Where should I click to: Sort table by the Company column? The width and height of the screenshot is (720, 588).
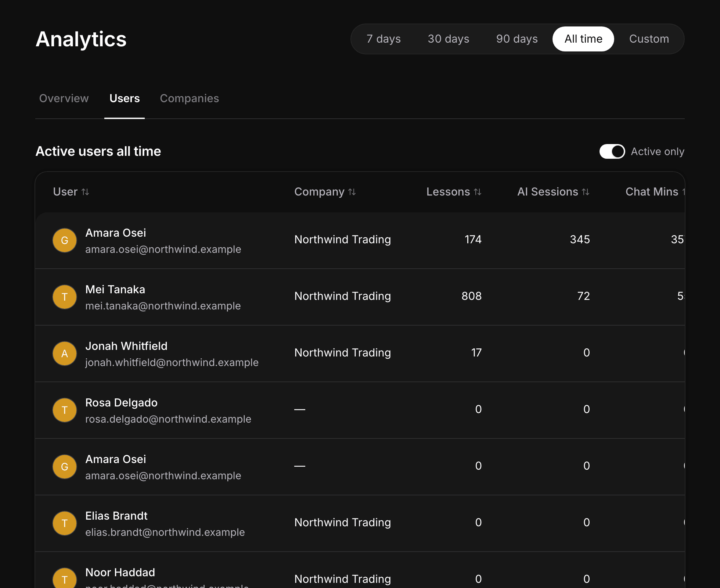(x=325, y=192)
